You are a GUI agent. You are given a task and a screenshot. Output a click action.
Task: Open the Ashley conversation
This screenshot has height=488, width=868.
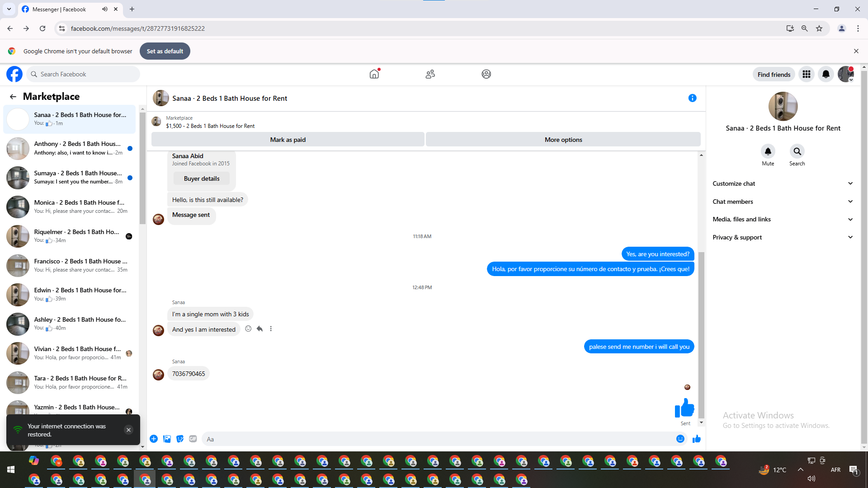pos(70,324)
